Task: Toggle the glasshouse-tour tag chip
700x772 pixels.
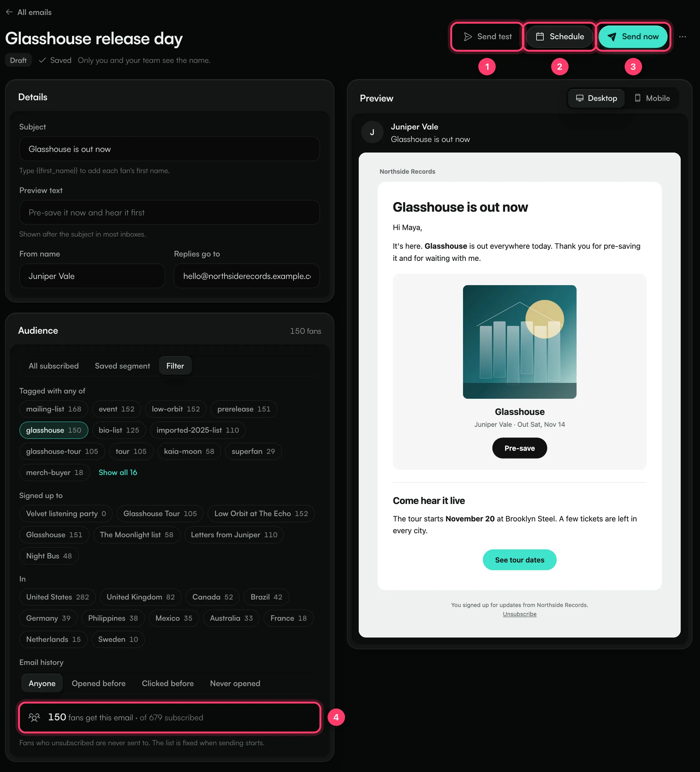Action: tap(62, 451)
